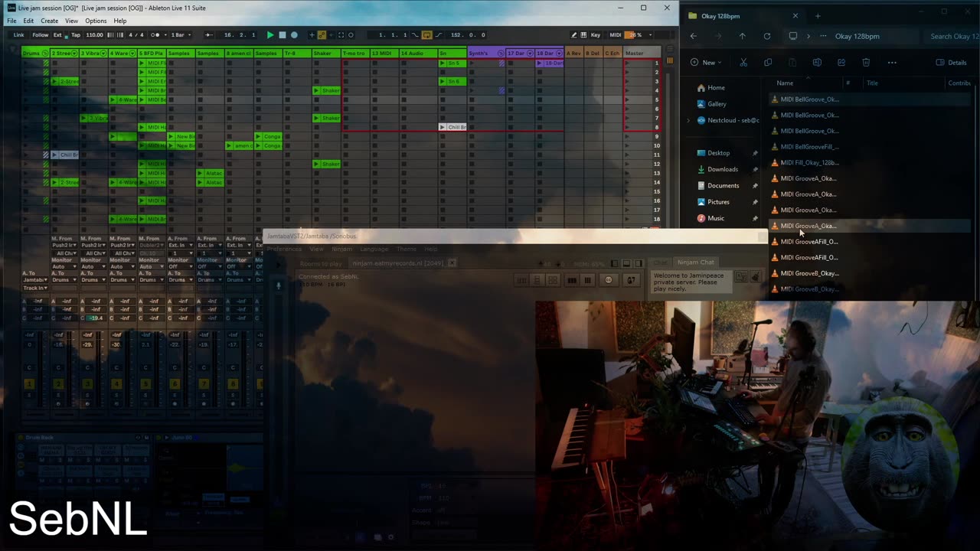Click the Share icon in Explorer toolbar
This screenshot has width=980, height=551.
[x=841, y=63]
